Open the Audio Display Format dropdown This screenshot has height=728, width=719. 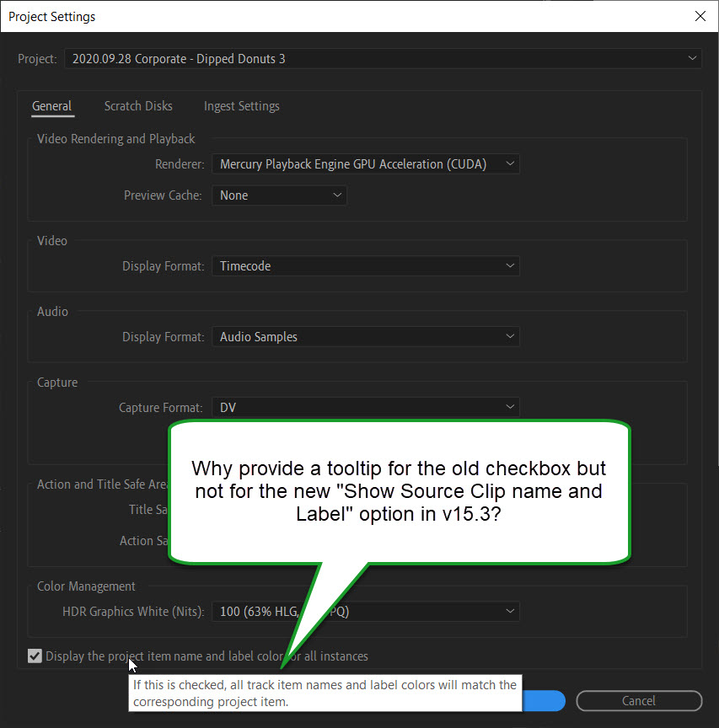(x=366, y=336)
